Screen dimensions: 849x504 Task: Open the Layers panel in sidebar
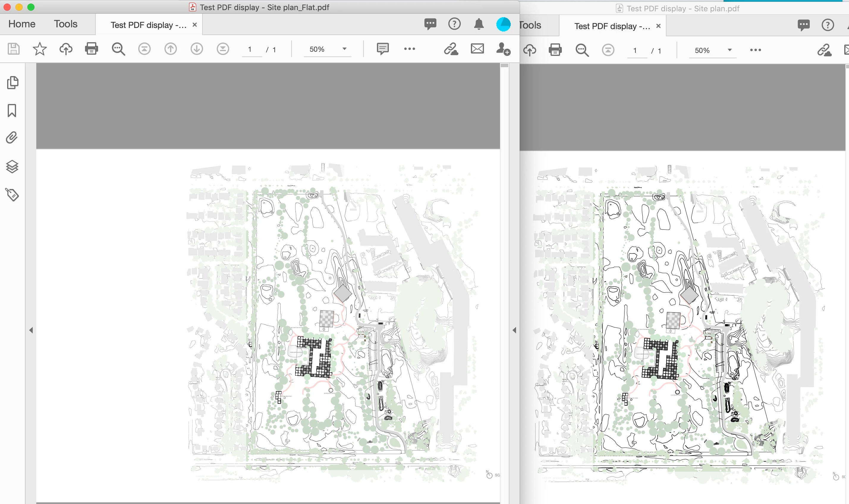click(12, 166)
